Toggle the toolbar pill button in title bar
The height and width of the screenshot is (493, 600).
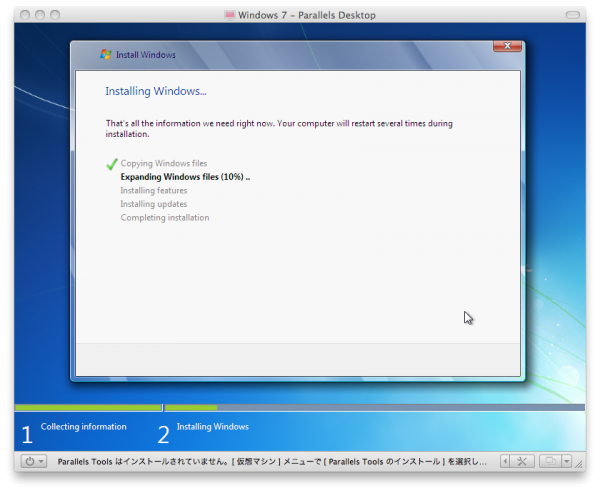pyautogui.click(x=572, y=15)
